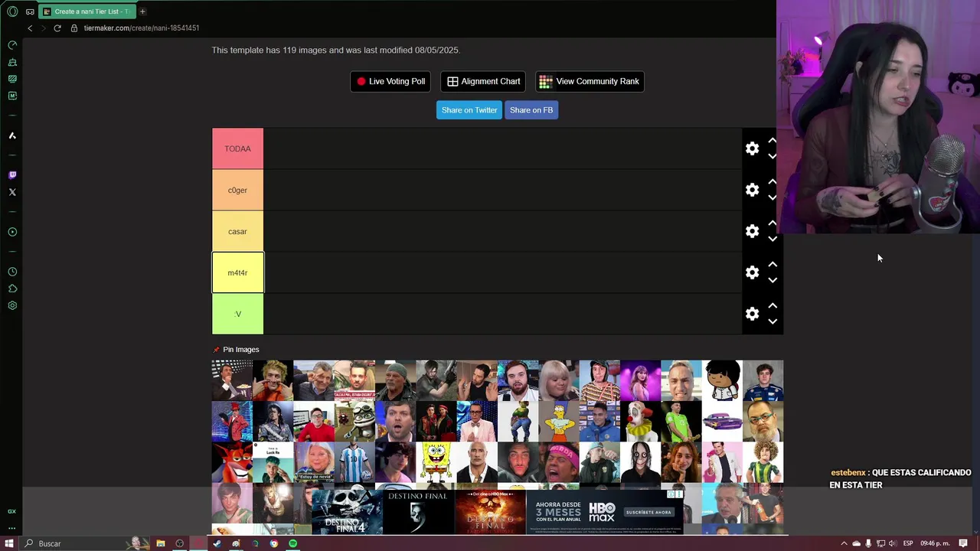
Task: Go forward with browser forward arrow
Action: point(44,28)
